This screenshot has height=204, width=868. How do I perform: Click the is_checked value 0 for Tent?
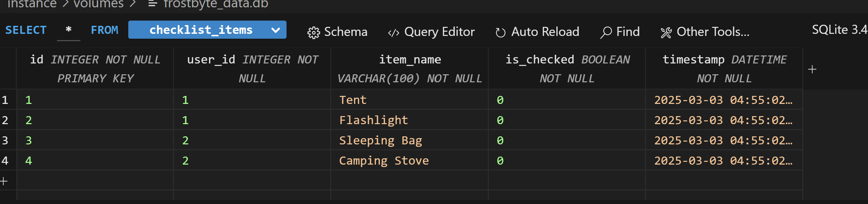500,100
